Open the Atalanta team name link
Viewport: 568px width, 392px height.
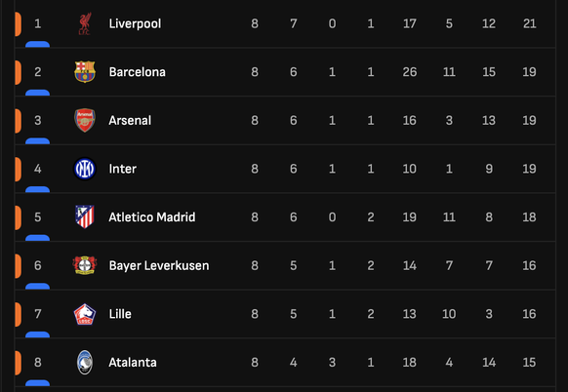coord(133,363)
